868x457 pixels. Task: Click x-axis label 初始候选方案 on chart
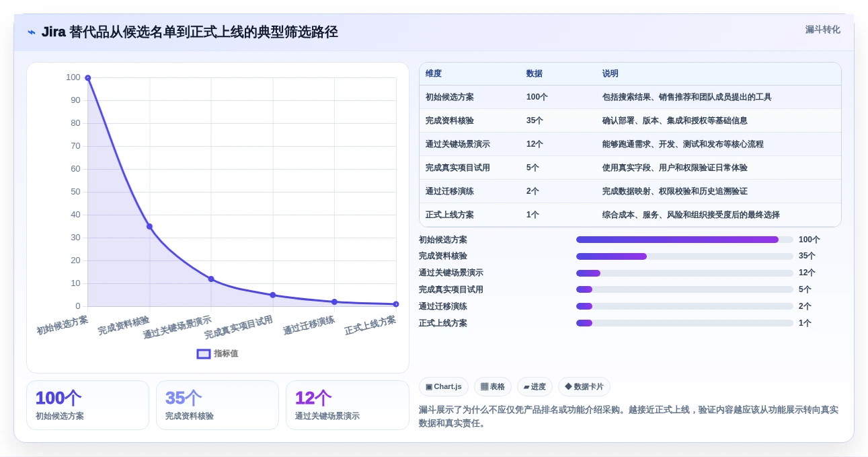63,326
